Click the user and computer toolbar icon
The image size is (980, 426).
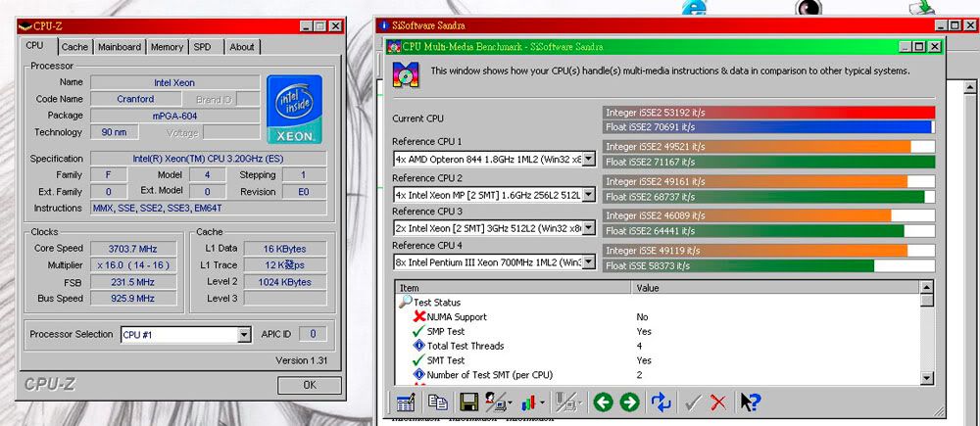pyautogui.click(x=496, y=402)
